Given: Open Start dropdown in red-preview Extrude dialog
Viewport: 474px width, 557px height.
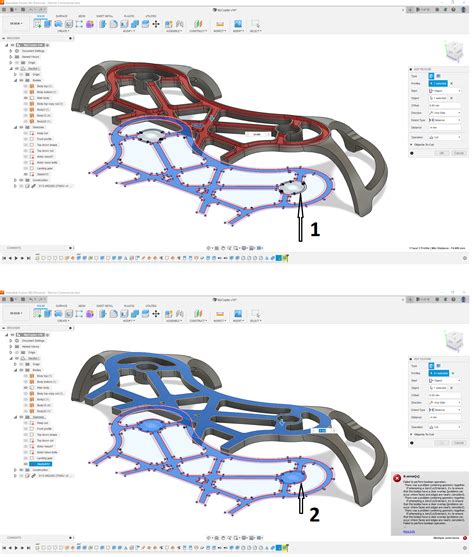Looking at the screenshot, I should click(445, 91).
